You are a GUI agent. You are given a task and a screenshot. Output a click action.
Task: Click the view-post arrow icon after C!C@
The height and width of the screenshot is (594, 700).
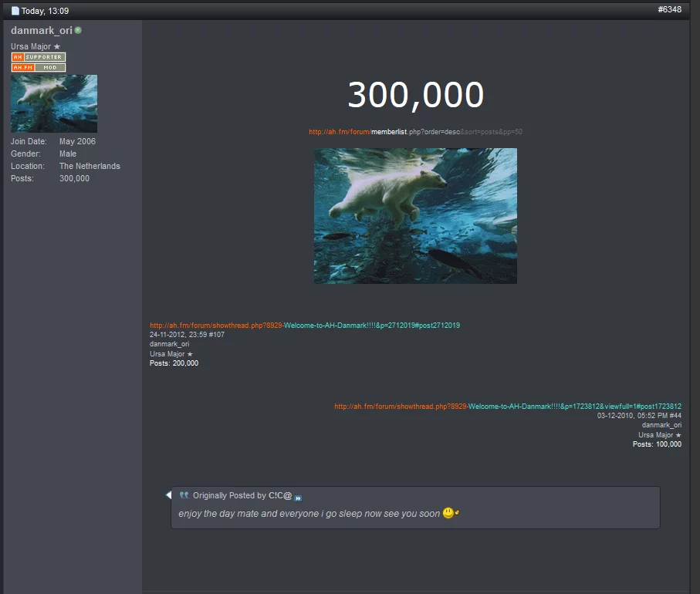[298, 498]
